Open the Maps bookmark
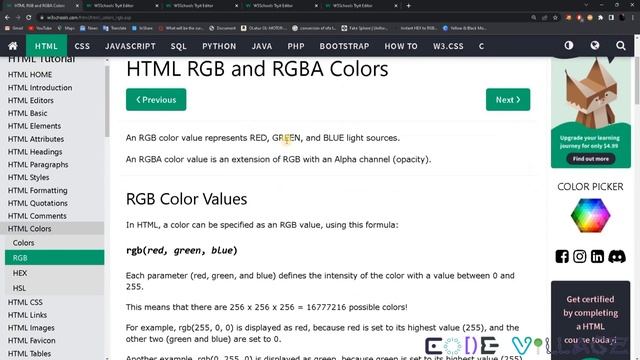Image resolution: width=640 pixels, height=360 pixels. pos(66,28)
